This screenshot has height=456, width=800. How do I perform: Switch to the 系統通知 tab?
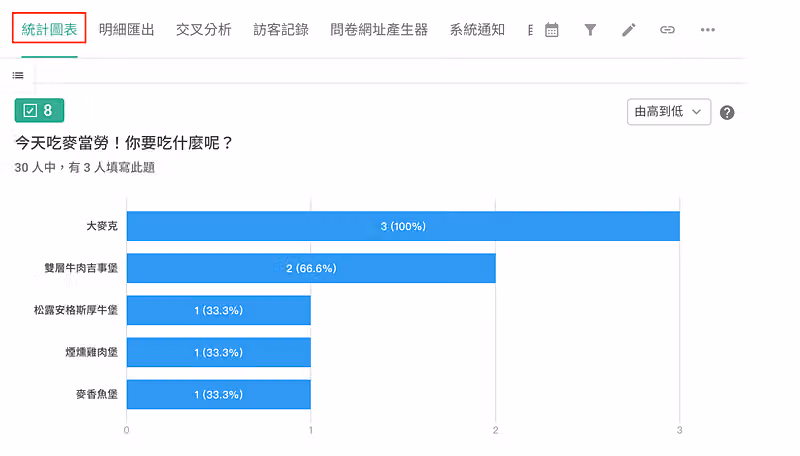click(477, 30)
